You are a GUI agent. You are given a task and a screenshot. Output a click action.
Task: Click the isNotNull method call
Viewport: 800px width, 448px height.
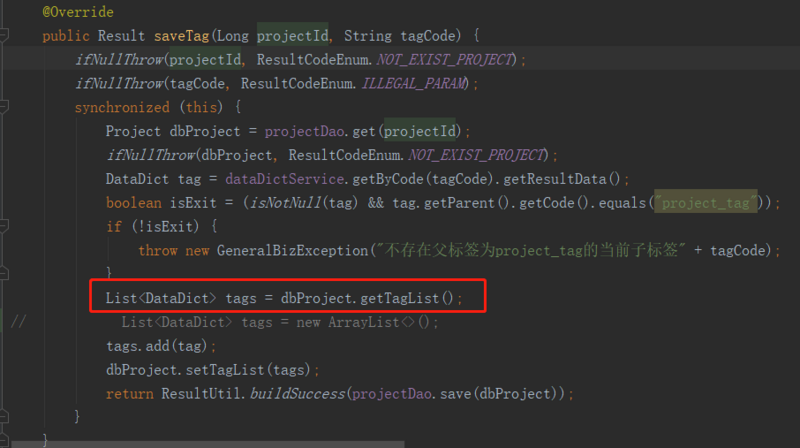coord(286,203)
